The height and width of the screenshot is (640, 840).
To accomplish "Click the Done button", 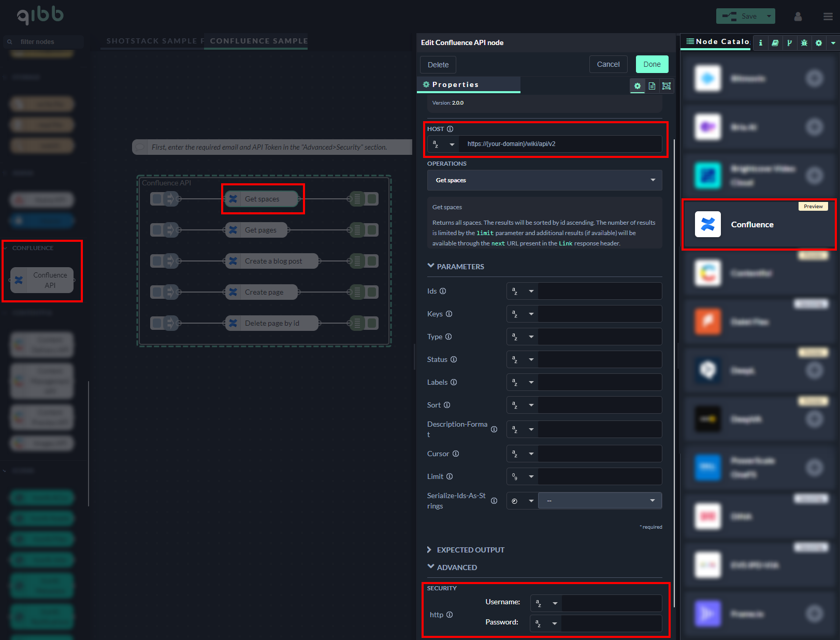I will (x=651, y=65).
